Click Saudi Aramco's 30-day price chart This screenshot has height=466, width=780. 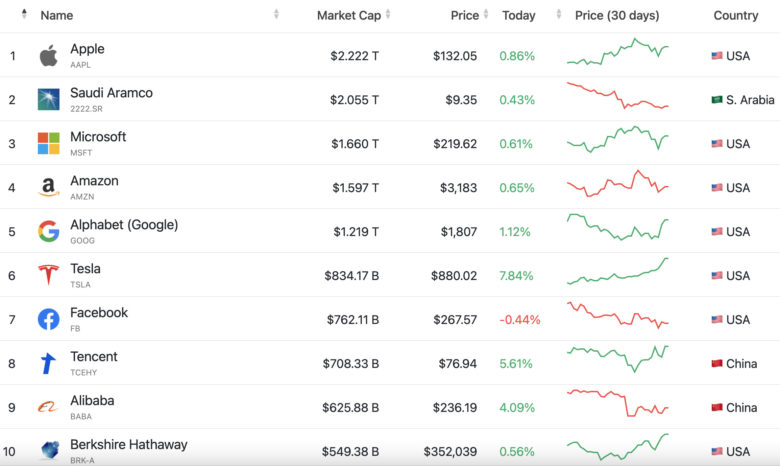coord(617,95)
